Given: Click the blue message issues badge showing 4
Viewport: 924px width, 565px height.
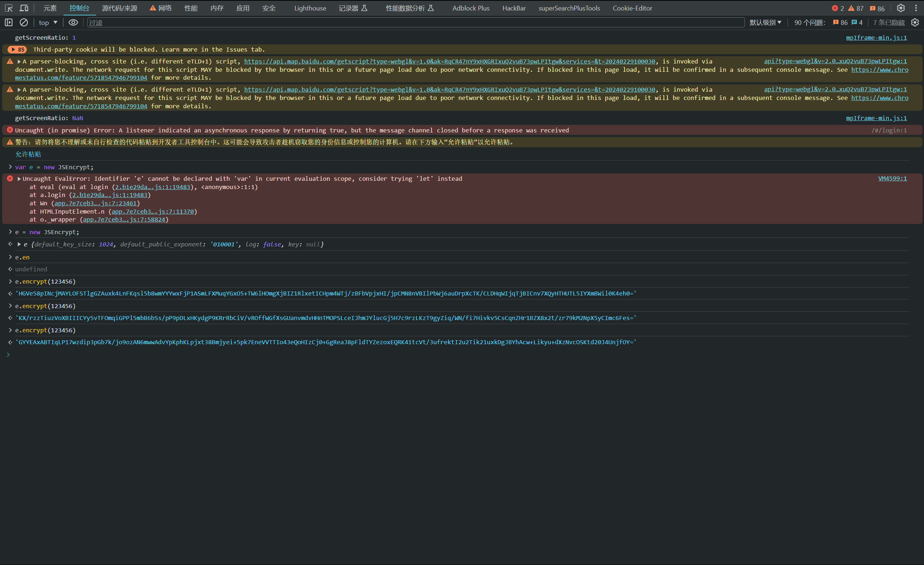Looking at the screenshot, I should pyautogui.click(x=857, y=22).
